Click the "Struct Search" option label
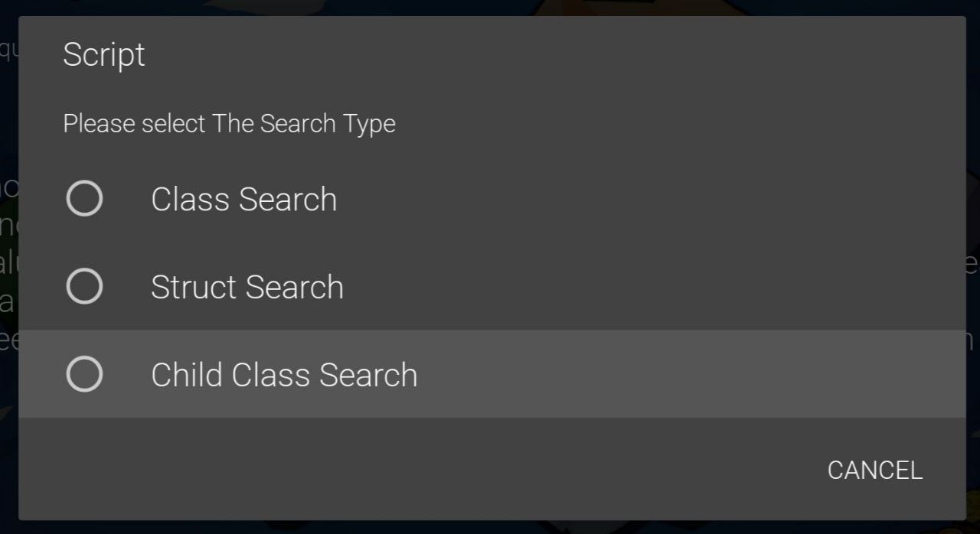The width and height of the screenshot is (980, 534). point(247,288)
